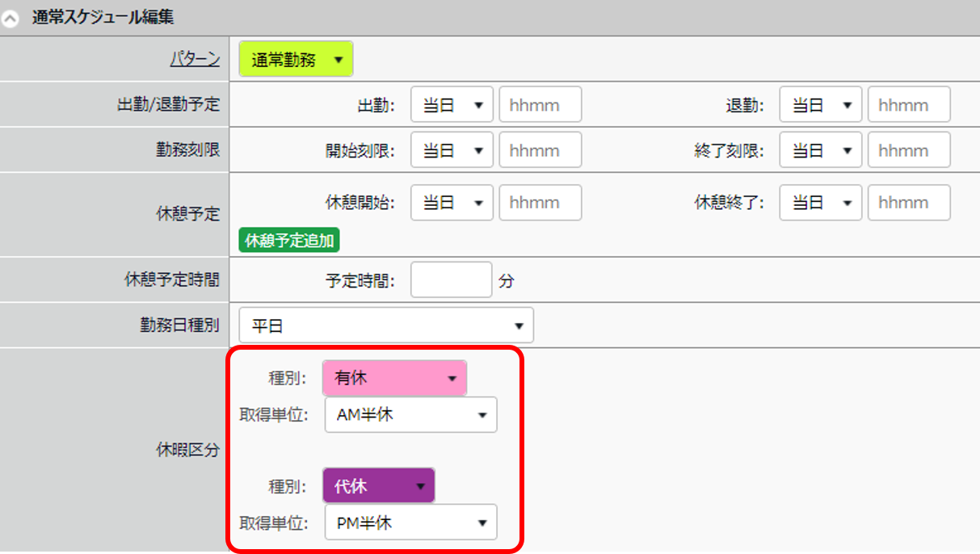This screenshot has width=980, height=554.
Task: Open the PM半休 unit dropdown
Action: 411,523
